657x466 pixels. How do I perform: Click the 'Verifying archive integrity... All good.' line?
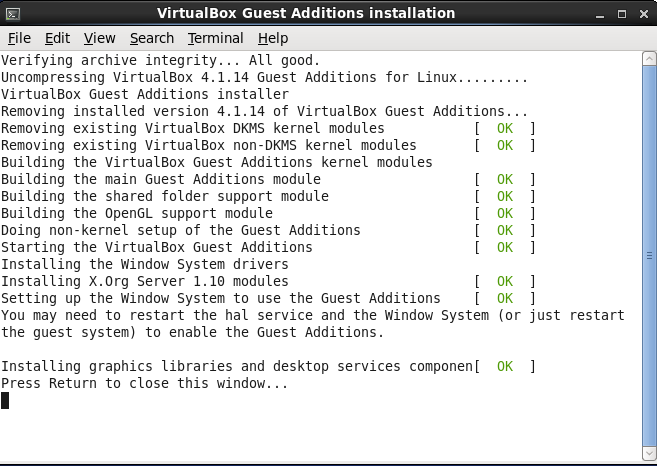click(x=160, y=60)
